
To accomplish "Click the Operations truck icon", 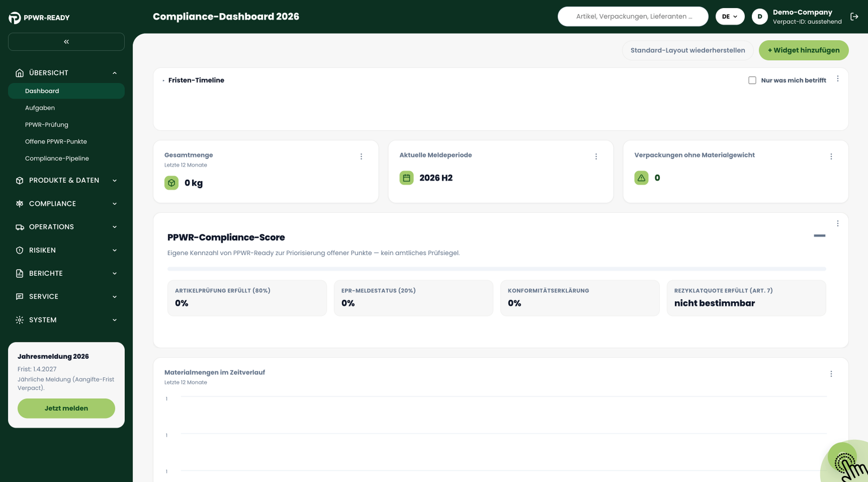I will (x=20, y=227).
